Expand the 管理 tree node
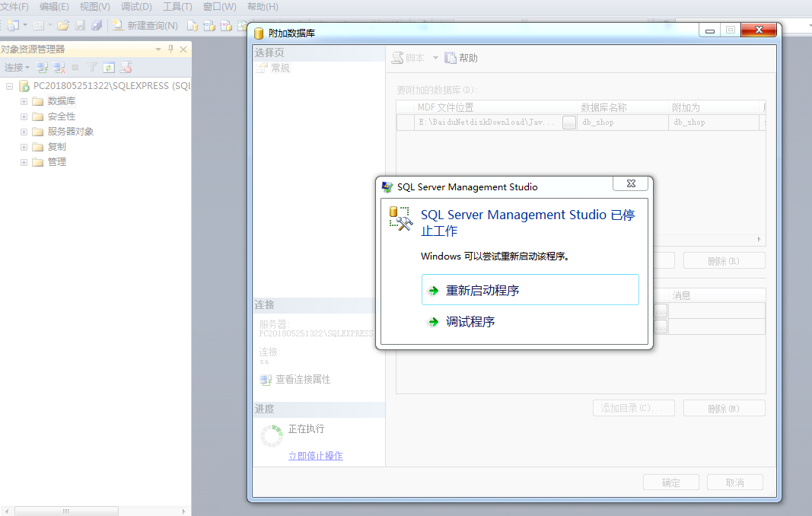The height and width of the screenshot is (516, 812). coord(24,163)
